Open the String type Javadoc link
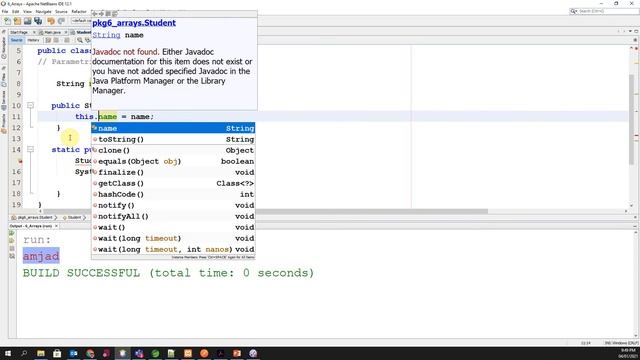 tap(106, 35)
